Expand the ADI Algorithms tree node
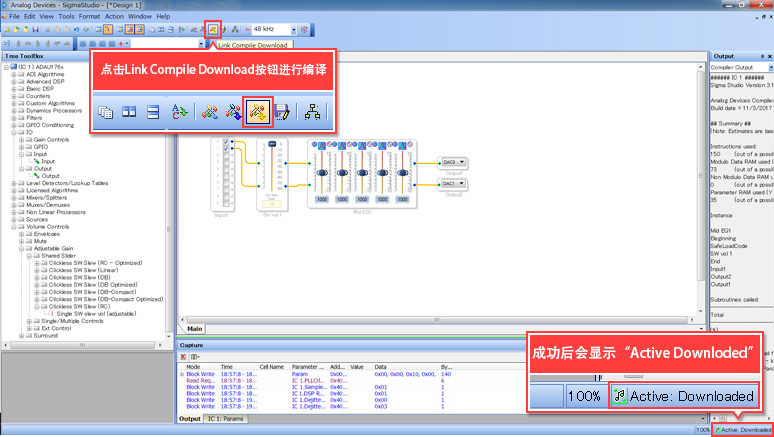774x437 pixels. pyautogui.click(x=14, y=75)
